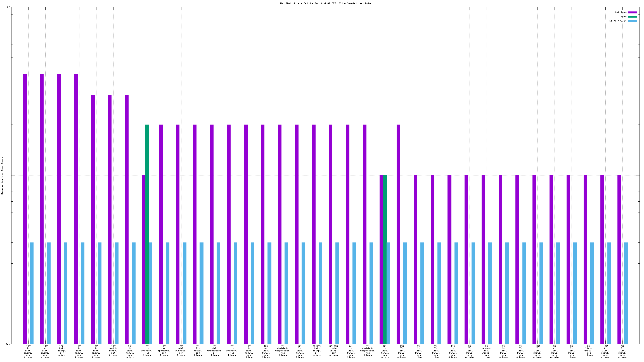Click the psbl.surriel.com x-axis label
Screen dimensions: 644x362
click(181, 351)
